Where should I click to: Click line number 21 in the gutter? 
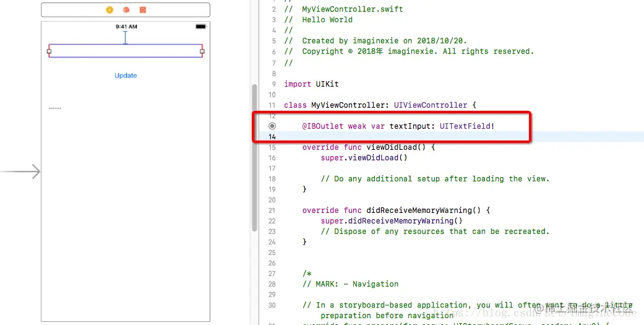pyautogui.click(x=272, y=210)
